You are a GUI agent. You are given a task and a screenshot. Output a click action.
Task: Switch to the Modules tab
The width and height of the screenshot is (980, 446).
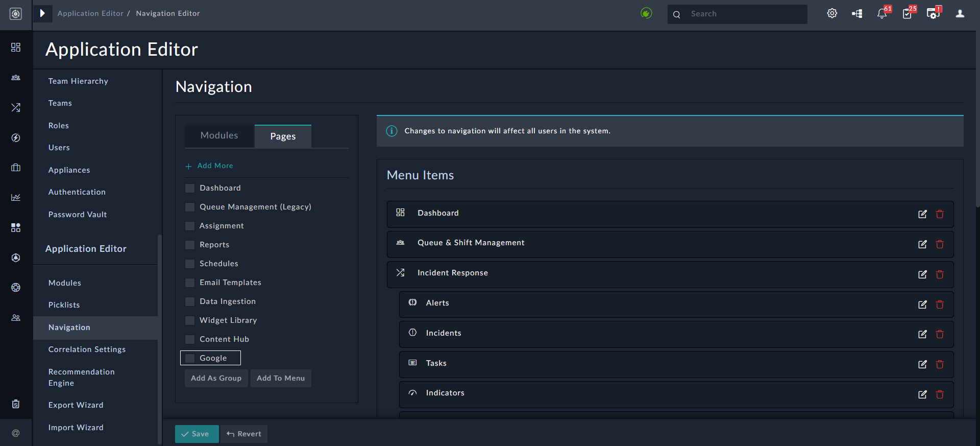pos(219,136)
